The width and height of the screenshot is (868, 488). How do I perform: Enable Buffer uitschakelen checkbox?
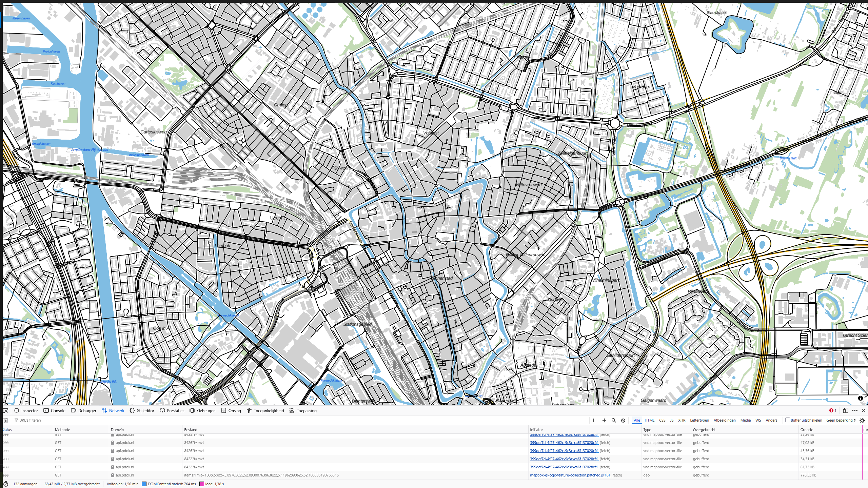click(788, 420)
